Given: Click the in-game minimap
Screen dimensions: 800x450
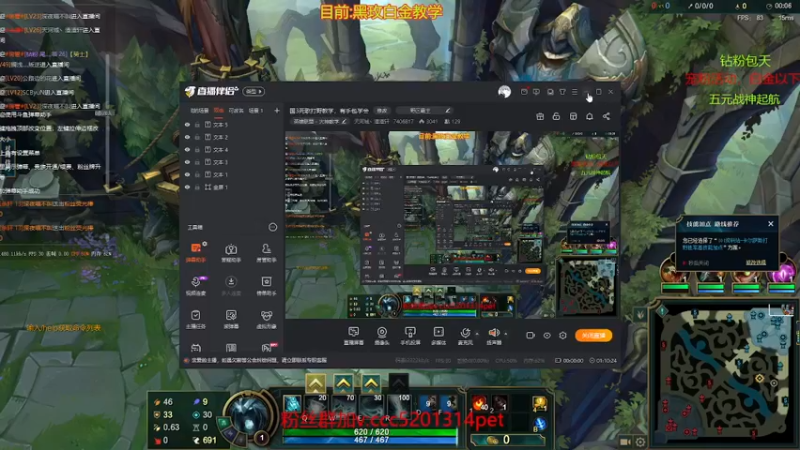Looking at the screenshot, I should pyautogui.click(x=723, y=372).
